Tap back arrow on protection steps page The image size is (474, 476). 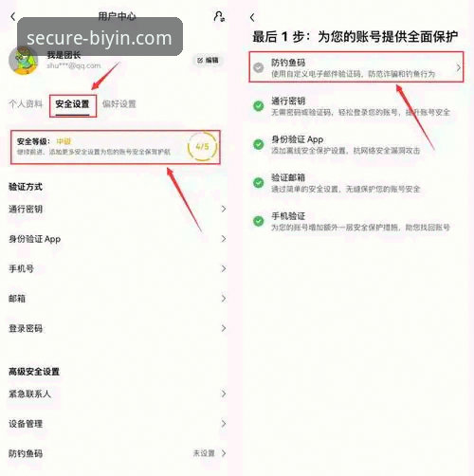click(252, 17)
